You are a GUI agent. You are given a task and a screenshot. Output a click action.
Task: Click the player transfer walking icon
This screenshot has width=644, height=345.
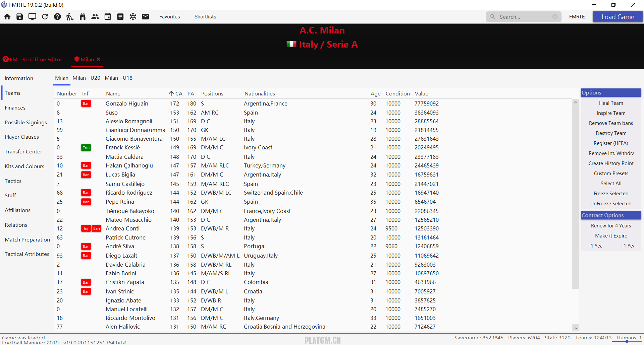[x=70, y=17]
